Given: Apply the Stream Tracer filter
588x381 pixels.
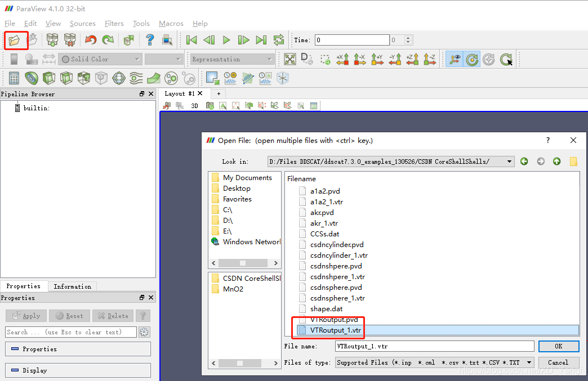Looking at the screenshot, I should click(x=136, y=78).
